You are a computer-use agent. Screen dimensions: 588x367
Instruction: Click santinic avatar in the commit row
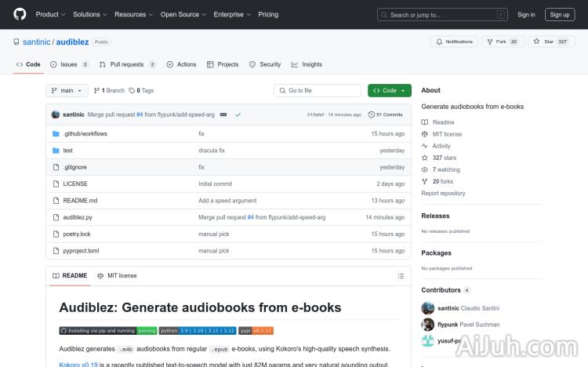click(56, 114)
